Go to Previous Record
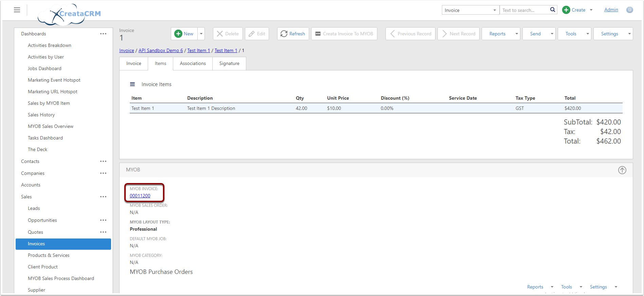The width and height of the screenshot is (644, 296). point(410,34)
